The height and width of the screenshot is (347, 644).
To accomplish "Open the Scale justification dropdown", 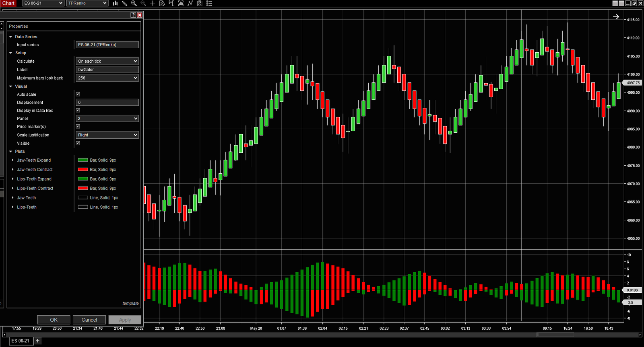I will [x=107, y=135].
